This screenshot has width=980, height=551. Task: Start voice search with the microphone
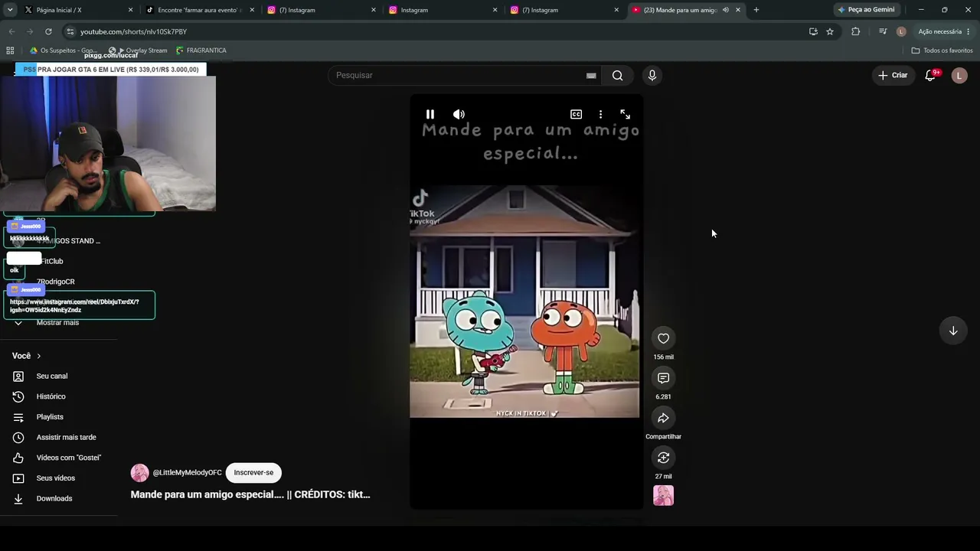click(652, 75)
